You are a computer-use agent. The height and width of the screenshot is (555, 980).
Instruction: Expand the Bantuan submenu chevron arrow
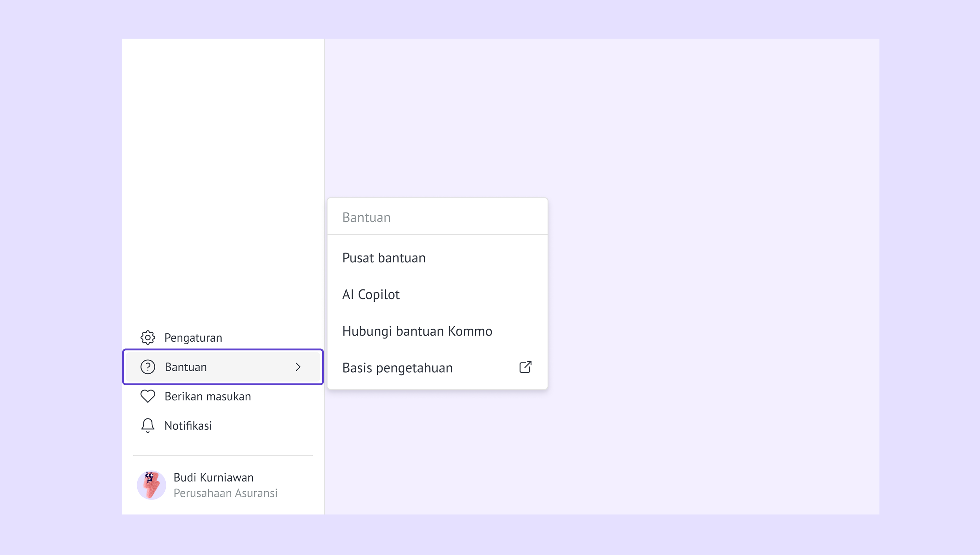coord(298,367)
